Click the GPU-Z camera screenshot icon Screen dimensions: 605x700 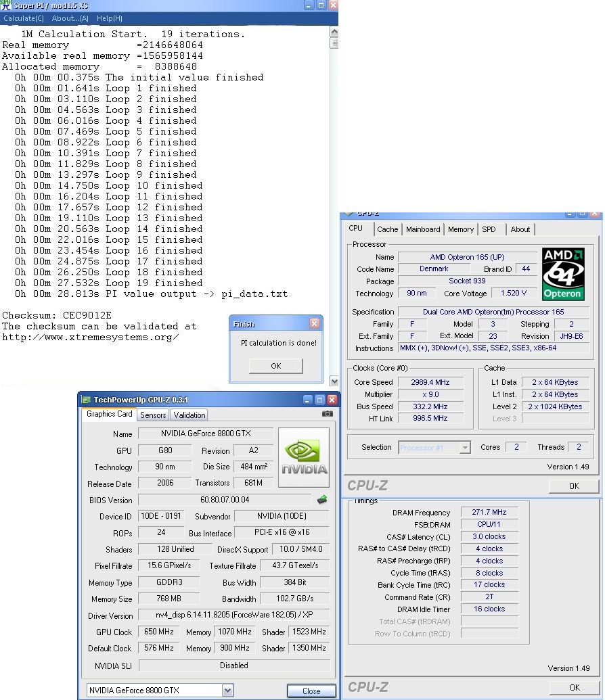point(328,414)
